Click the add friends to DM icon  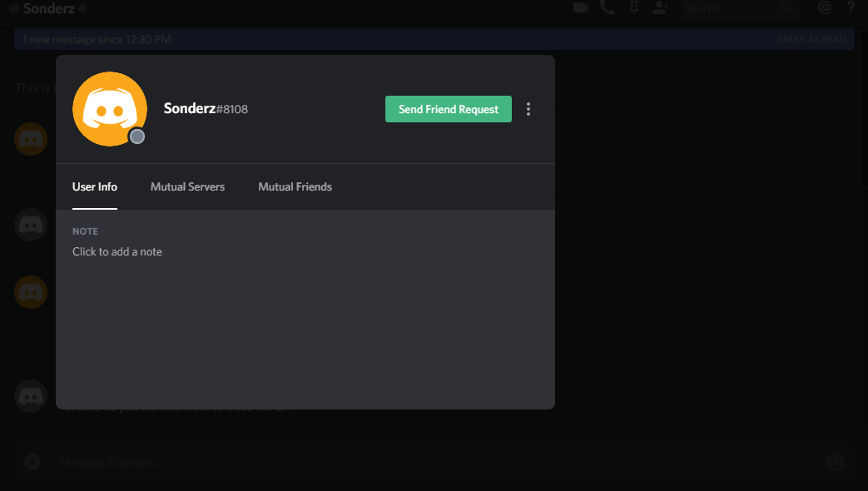coord(661,7)
